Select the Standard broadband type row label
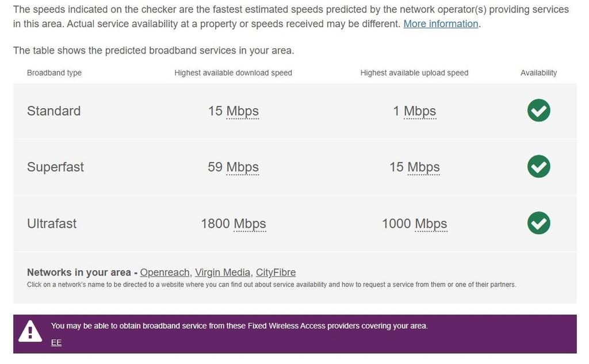This screenshot has width=589, height=364. tap(53, 111)
